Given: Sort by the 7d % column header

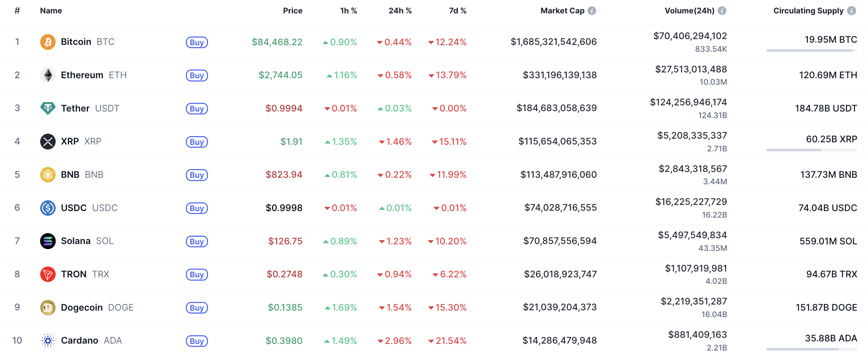Looking at the screenshot, I should (458, 11).
